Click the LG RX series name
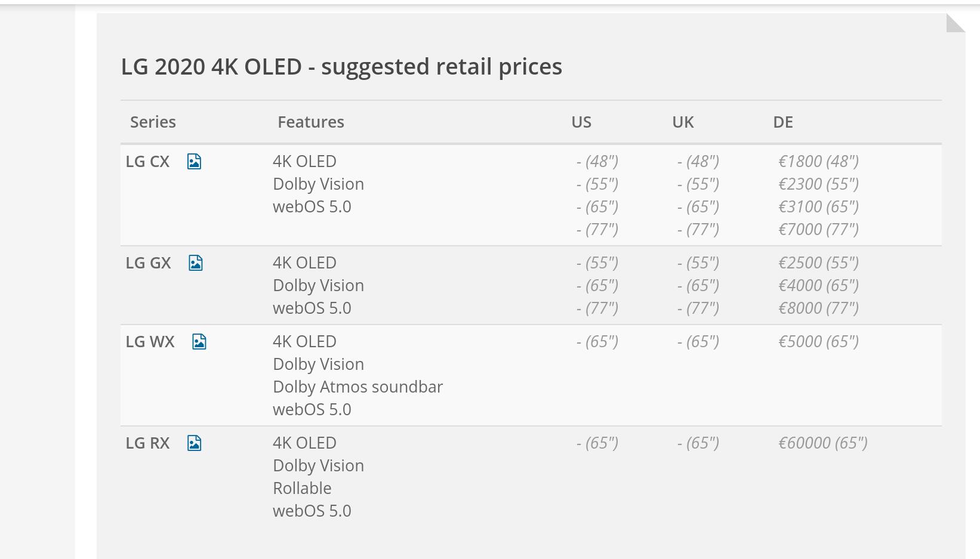Screen dimensions: 980x559 pos(147,443)
